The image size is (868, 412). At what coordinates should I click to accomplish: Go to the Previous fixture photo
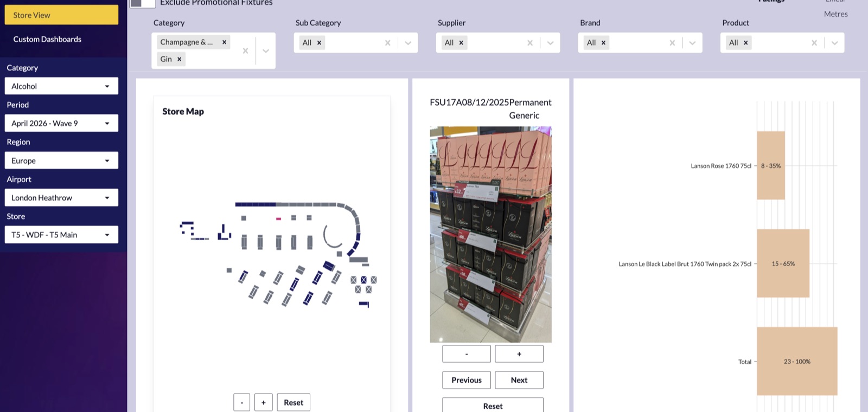pos(467,380)
